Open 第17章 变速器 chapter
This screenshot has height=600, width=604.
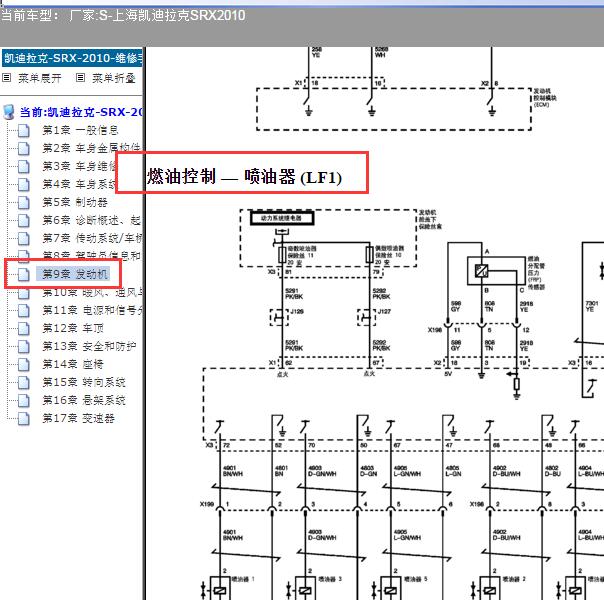coord(78,418)
